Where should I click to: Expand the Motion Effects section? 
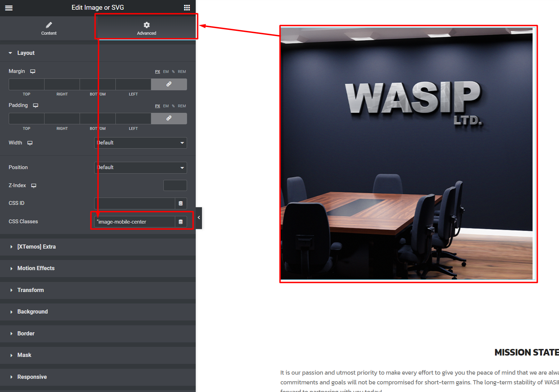click(x=98, y=268)
